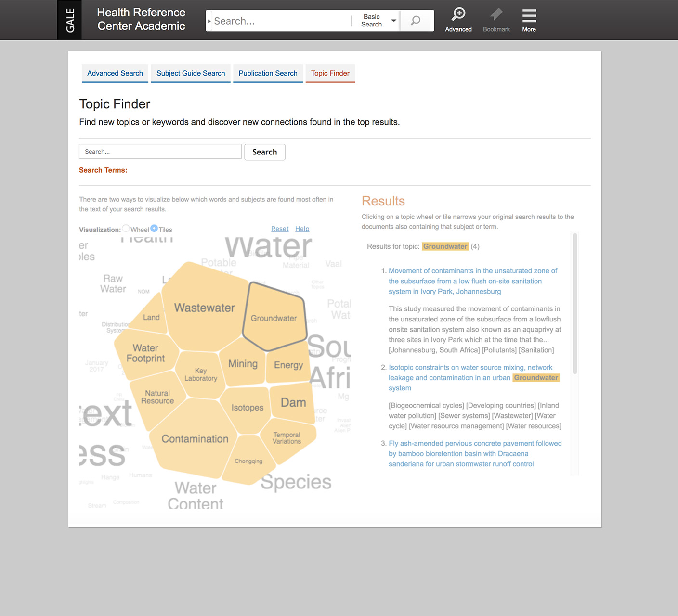
Task: Click the magnifier search icon in header
Action: [416, 21]
